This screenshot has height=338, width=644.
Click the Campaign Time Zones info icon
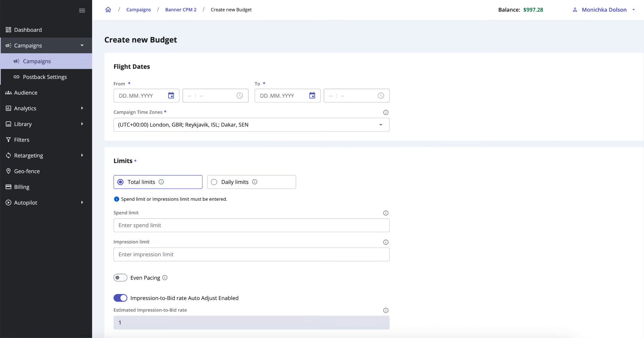385,112
